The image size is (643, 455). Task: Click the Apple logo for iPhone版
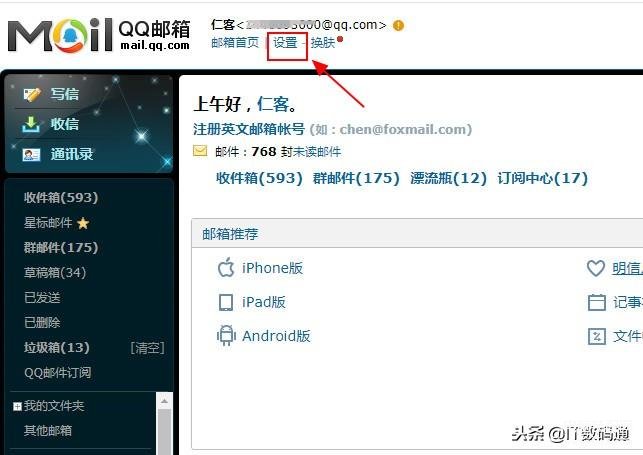[226, 268]
